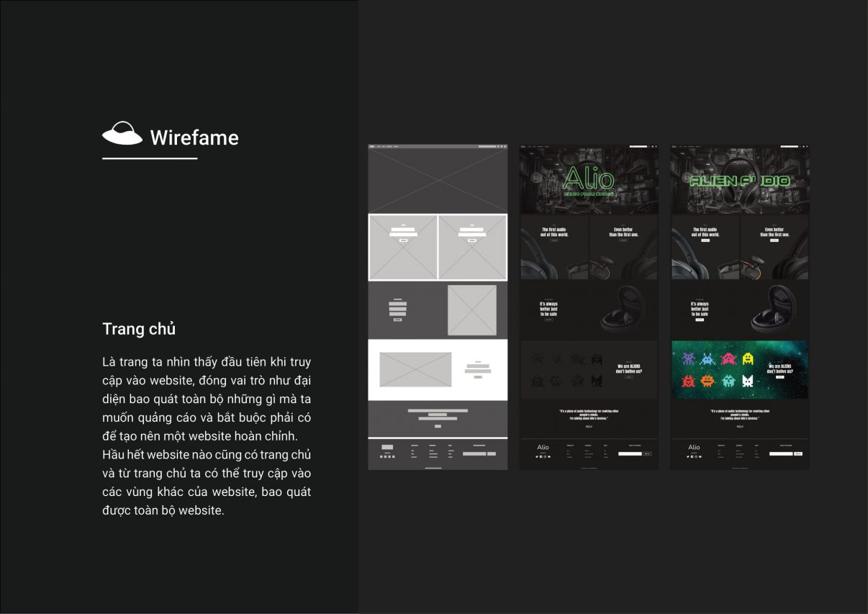Click the quote text in ALIEN AUDIO mockup
This screenshot has height=614, width=868.
(x=740, y=415)
